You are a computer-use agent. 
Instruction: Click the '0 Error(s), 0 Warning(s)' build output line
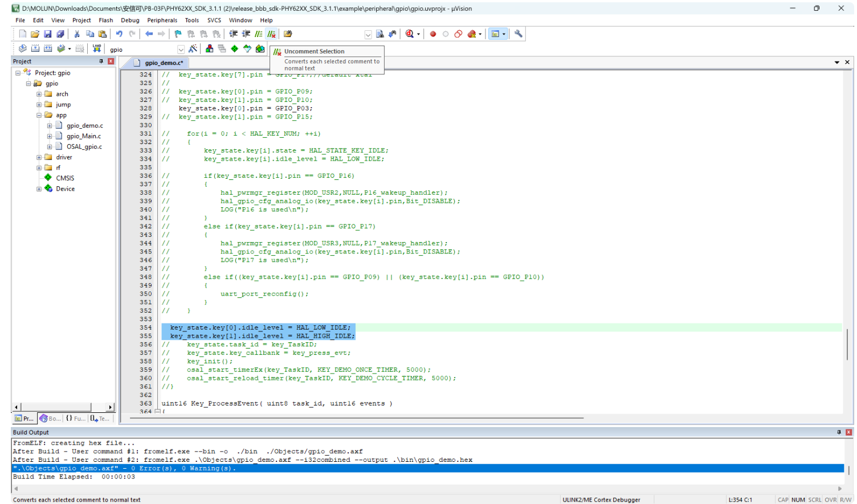[x=428, y=468]
